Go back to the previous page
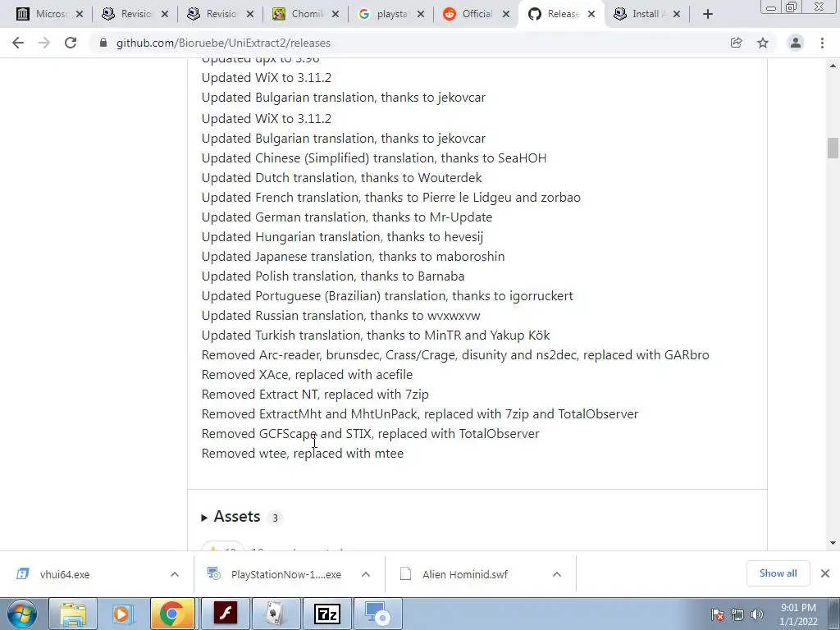Viewport: 840px width, 630px height. pyautogui.click(x=18, y=43)
